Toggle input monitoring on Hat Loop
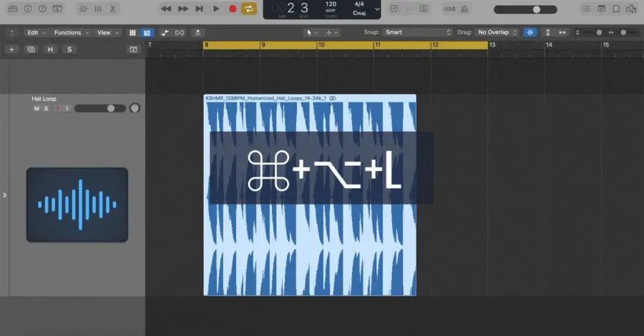This screenshot has width=644, height=336. click(x=67, y=109)
